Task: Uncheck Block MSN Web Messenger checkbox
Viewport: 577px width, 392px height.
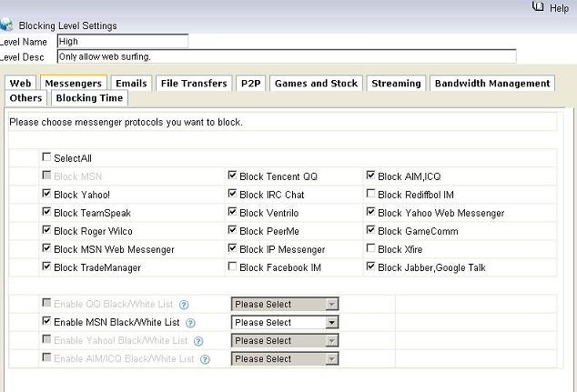Action: (x=46, y=248)
